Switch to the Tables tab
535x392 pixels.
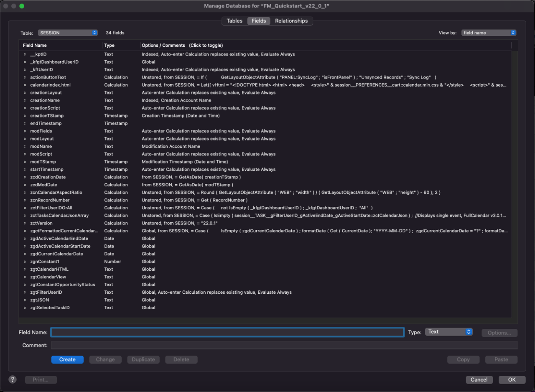(234, 21)
